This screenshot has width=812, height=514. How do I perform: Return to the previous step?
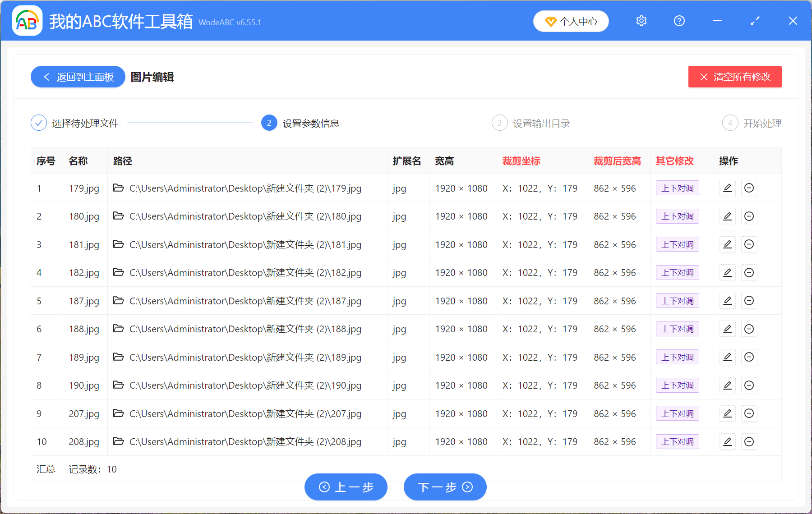click(x=346, y=487)
